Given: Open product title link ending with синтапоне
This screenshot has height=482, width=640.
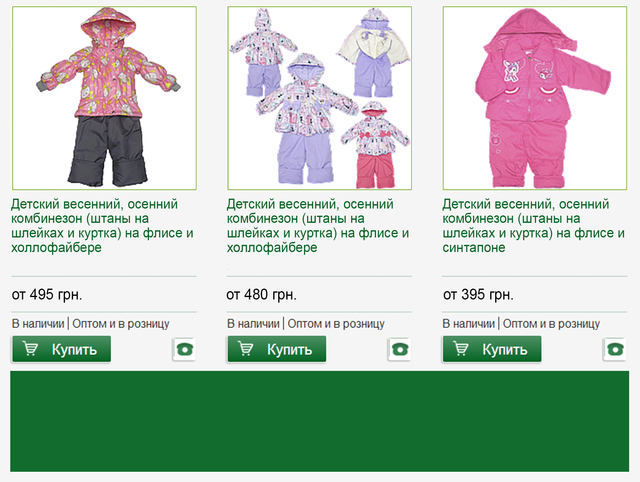Looking at the screenshot, I should (x=533, y=226).
